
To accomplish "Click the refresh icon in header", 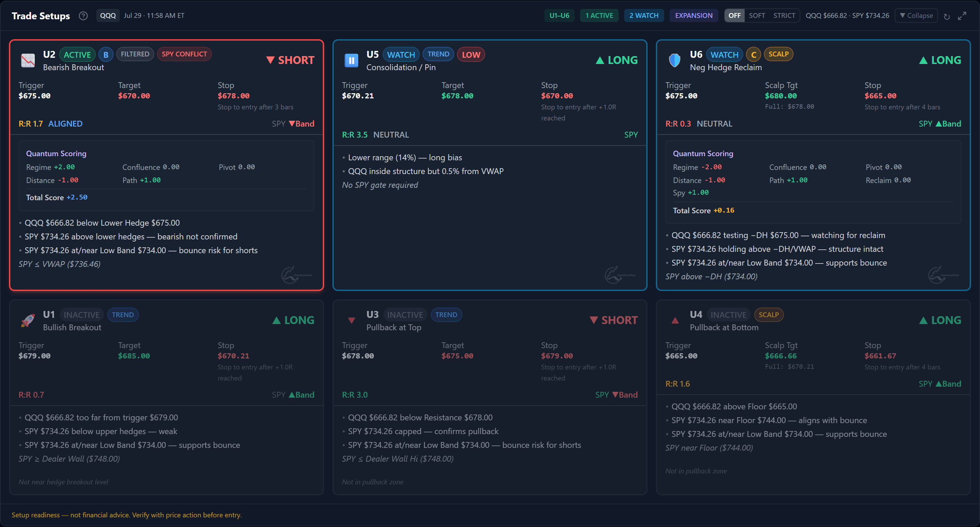I will (947, 17).
